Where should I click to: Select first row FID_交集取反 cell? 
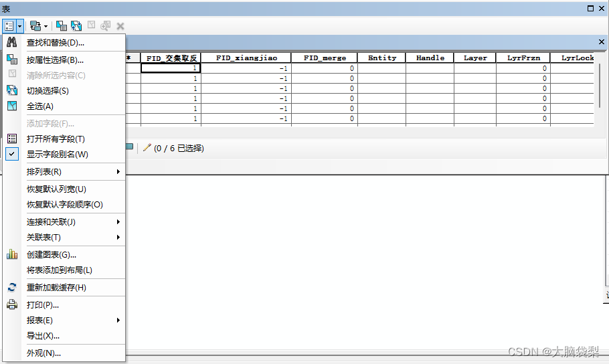(x=171, y=68)
